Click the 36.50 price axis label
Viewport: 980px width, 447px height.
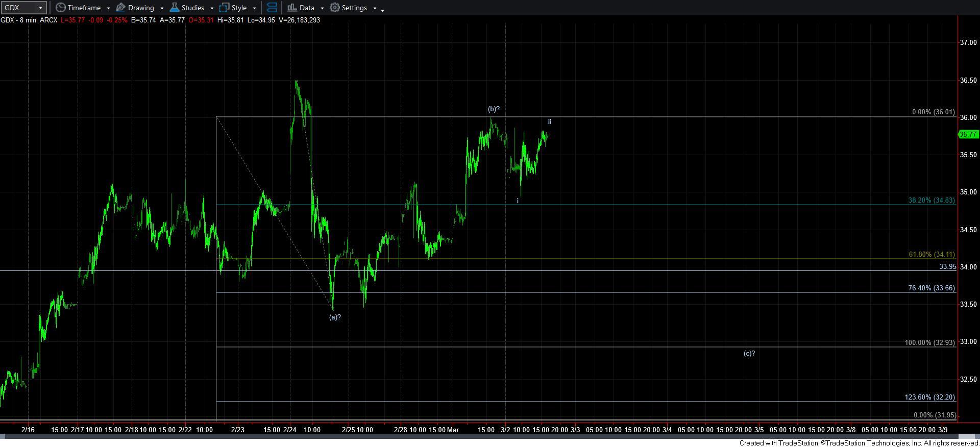[968, 80]
